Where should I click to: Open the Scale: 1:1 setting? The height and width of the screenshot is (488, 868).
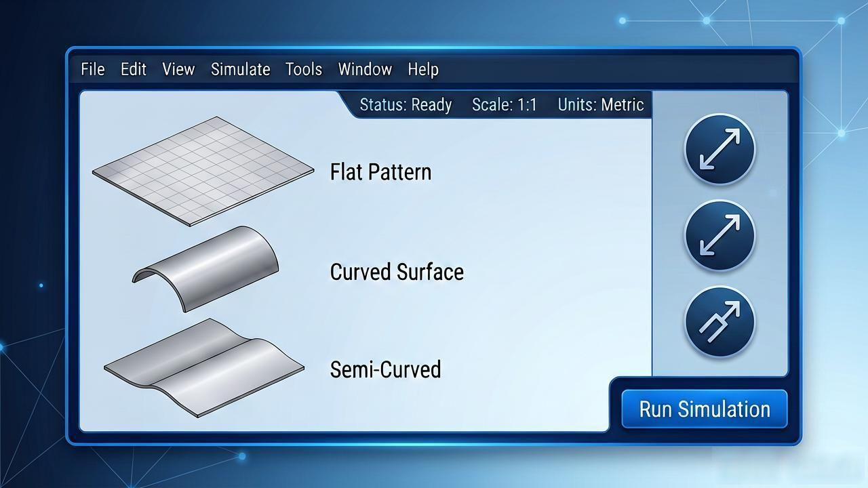505,105
